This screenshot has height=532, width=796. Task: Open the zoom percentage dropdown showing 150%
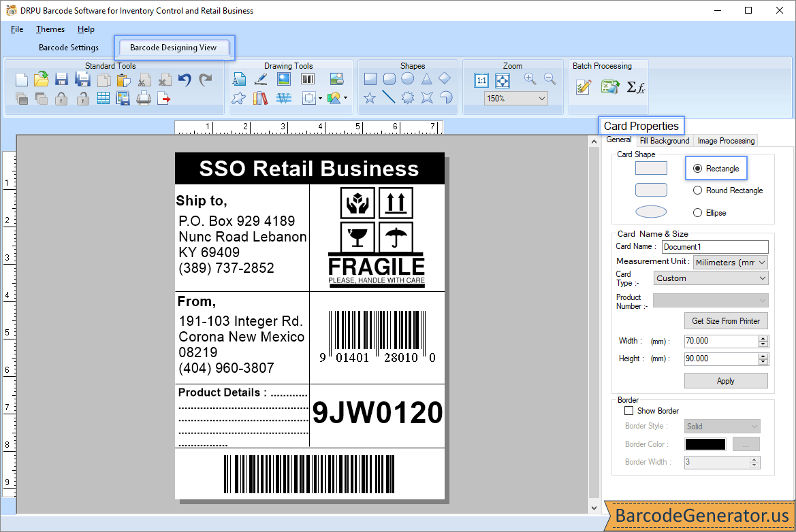tap(515, 99)
